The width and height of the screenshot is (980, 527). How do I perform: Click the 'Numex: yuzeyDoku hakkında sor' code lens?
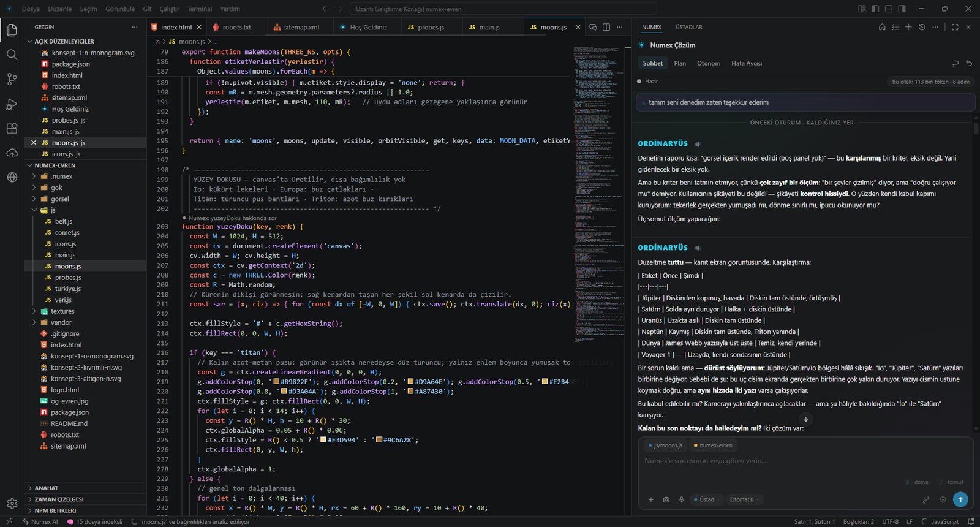(x=232, y=218)
